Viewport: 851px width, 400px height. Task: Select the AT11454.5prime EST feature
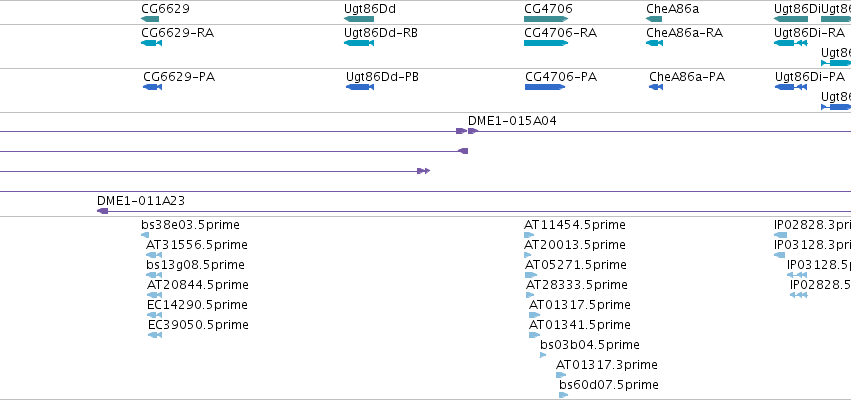click(x=529, y=235)
